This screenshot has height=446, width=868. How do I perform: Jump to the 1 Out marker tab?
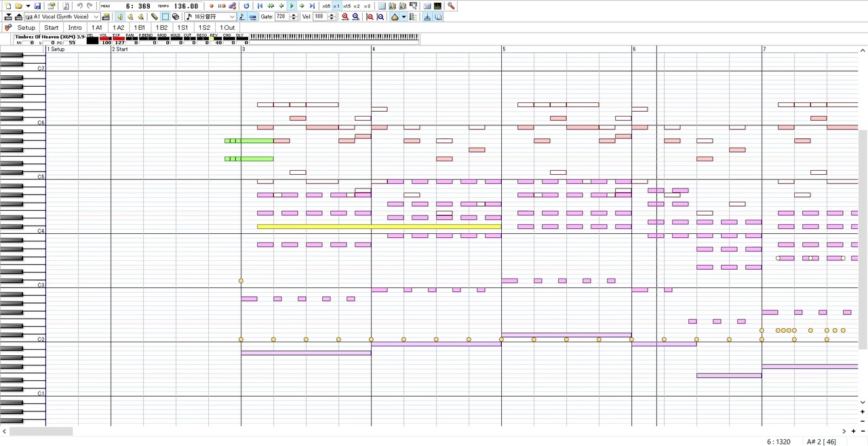(x=226, y=28)
